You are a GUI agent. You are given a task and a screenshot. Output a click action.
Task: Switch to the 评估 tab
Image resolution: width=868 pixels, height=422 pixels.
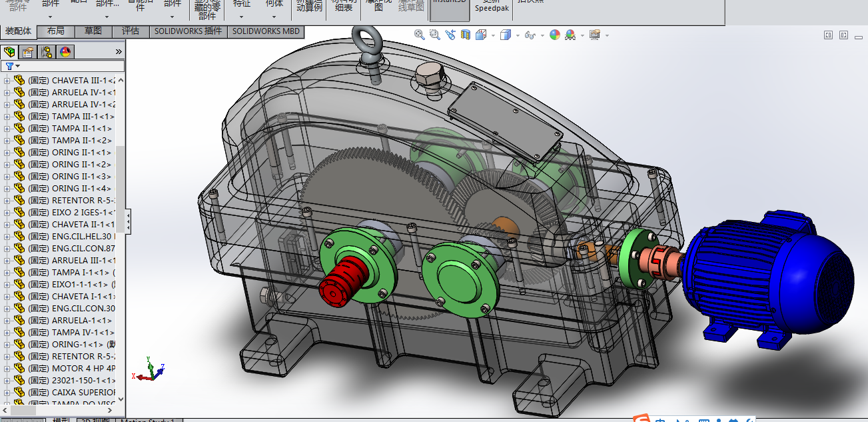pyautogui.click(x=131, y=31)
